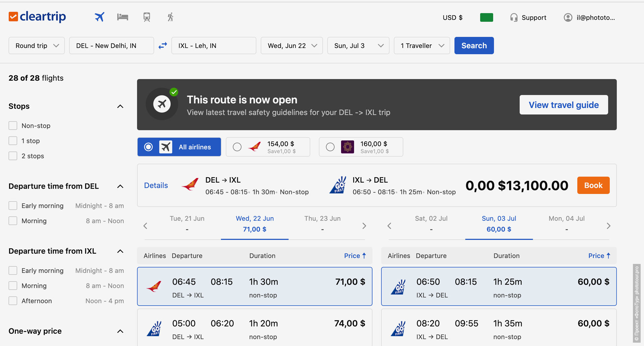Open the 1 Traveller dropdown
644x346 pixels.
[422, 46]
